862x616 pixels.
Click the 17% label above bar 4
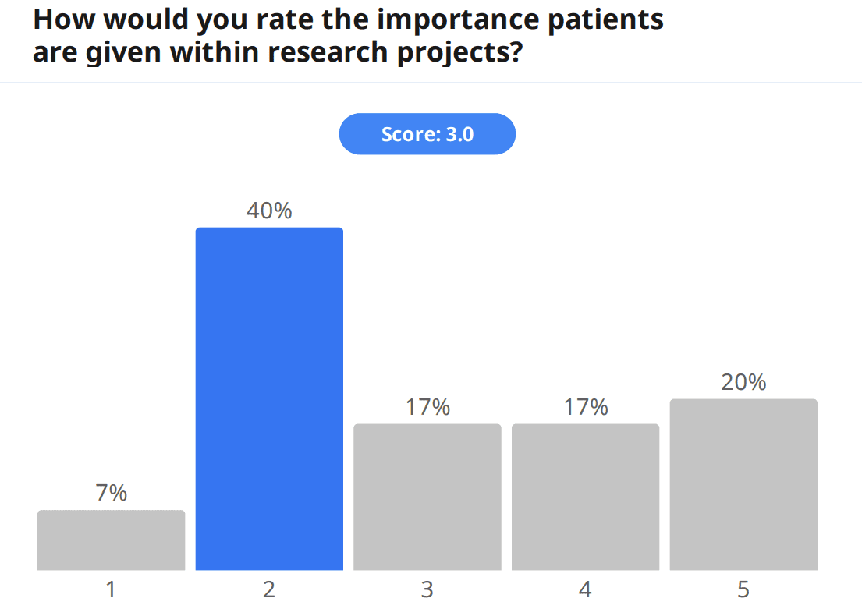tap(585, 407)
